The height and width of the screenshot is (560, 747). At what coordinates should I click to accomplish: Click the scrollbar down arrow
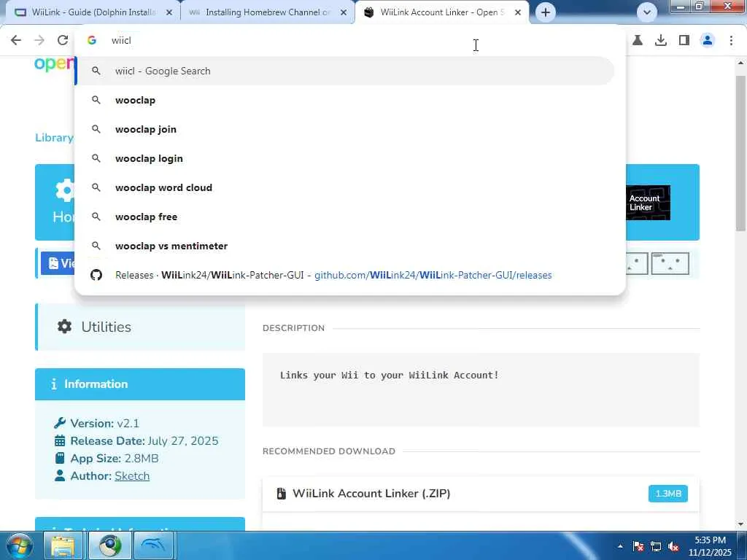pyautogui.click(x=740, y=524)
